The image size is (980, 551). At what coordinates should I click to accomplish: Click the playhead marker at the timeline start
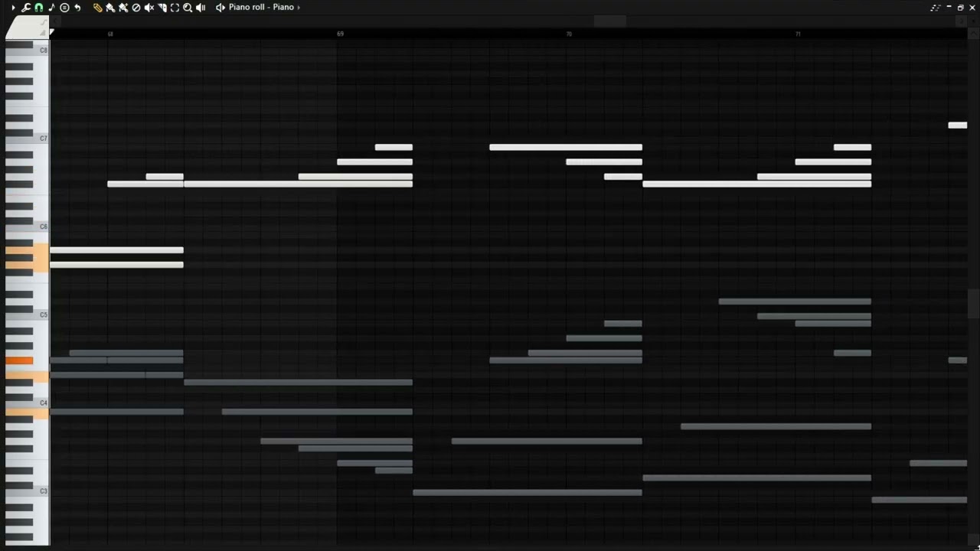pos(52,33)
